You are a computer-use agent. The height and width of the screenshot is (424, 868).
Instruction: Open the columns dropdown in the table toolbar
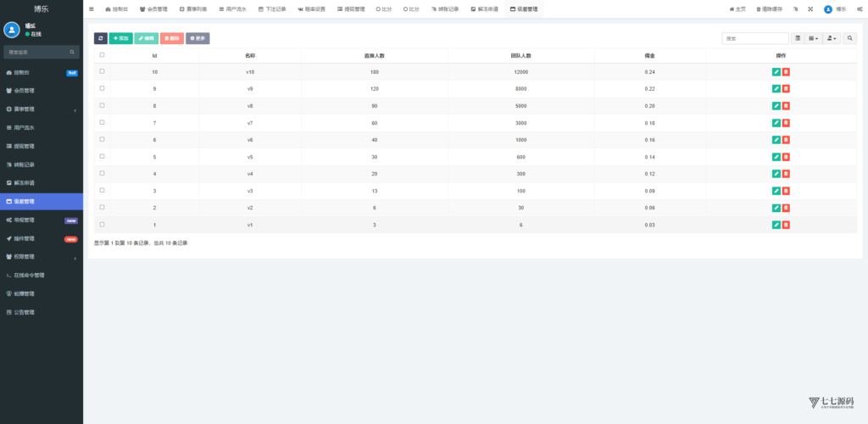813,38
